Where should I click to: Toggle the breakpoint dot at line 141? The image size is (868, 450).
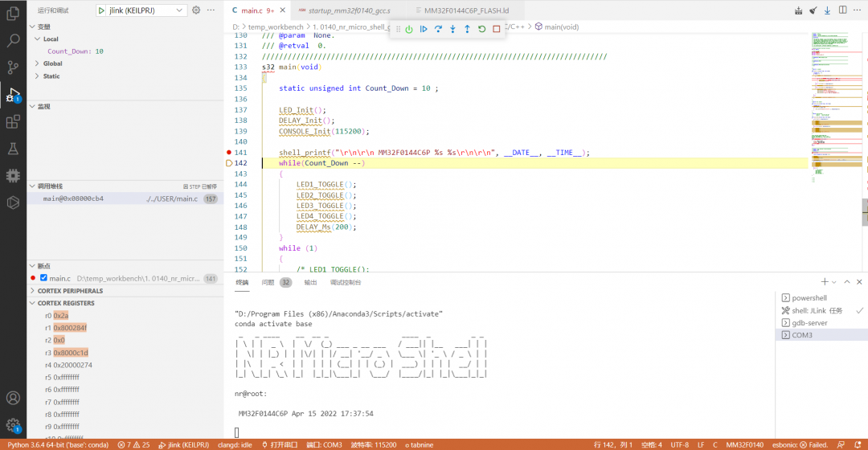click(229, 152)
